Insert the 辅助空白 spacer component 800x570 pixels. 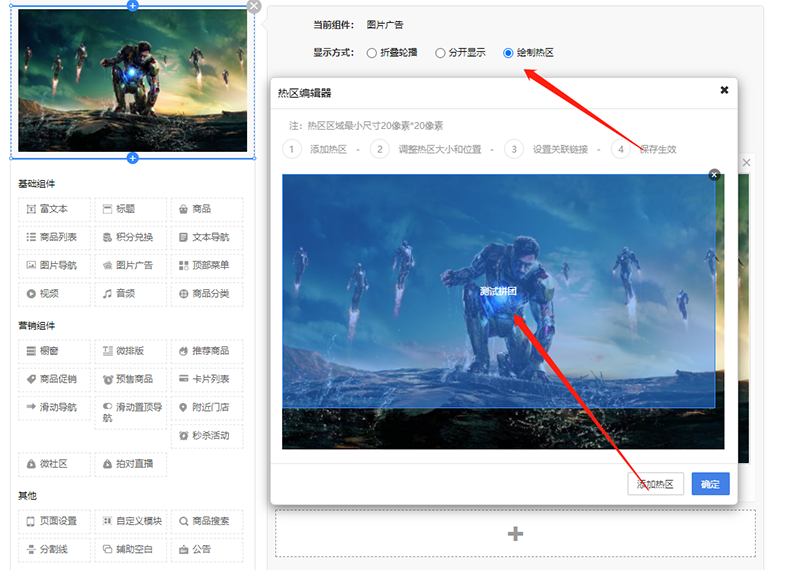pos(131,550)
